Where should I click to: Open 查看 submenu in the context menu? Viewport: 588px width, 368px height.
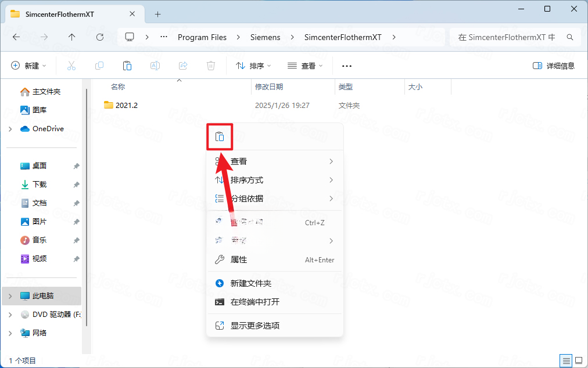pyautogui.click(x=274, y=161)
